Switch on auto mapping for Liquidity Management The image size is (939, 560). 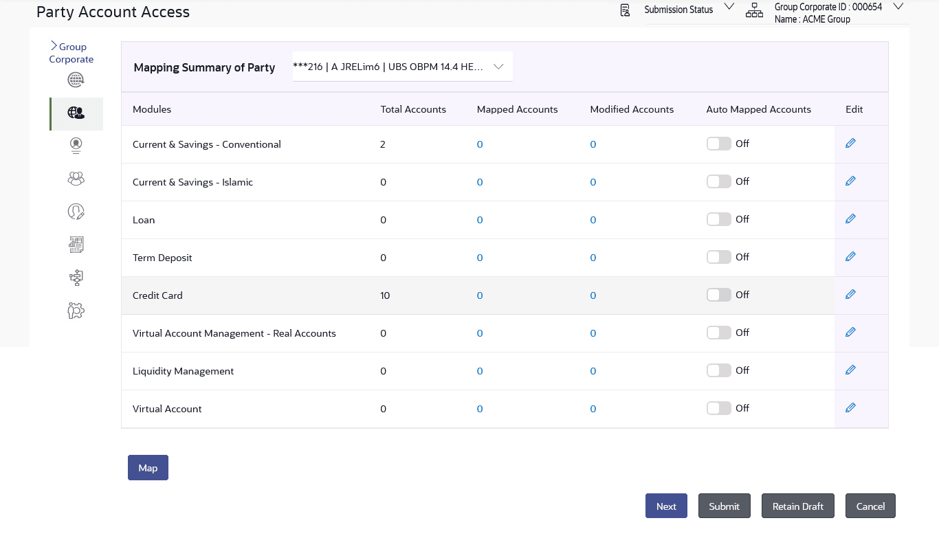coord(718,370)
